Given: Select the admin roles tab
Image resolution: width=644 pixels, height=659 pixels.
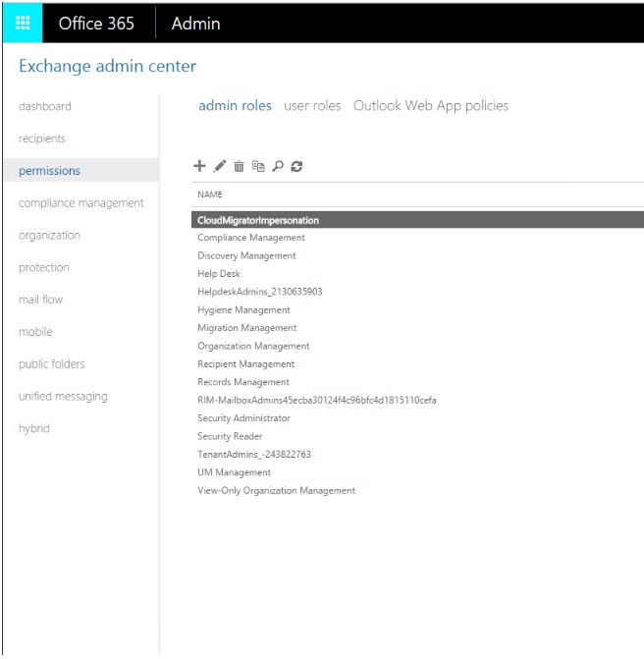Looking at the screenshot, I should pos(235,106).
